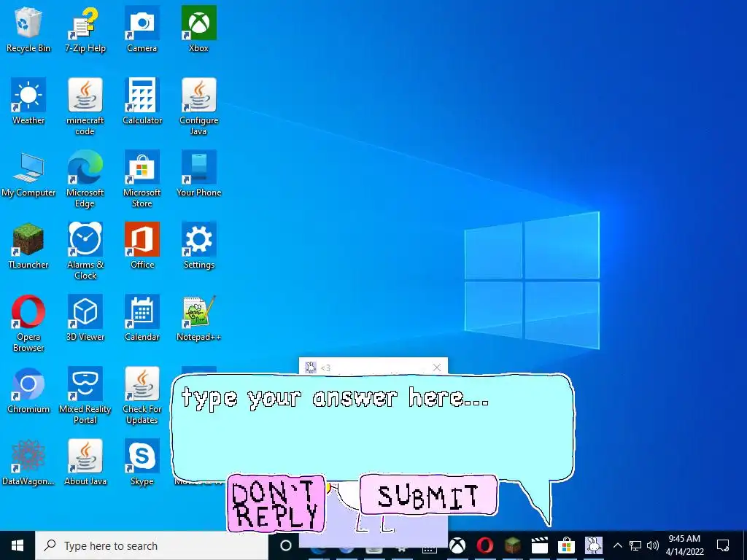The image size is (747, 560).
Task: Open the Weather app shortcut
Action: pos(28,101)
